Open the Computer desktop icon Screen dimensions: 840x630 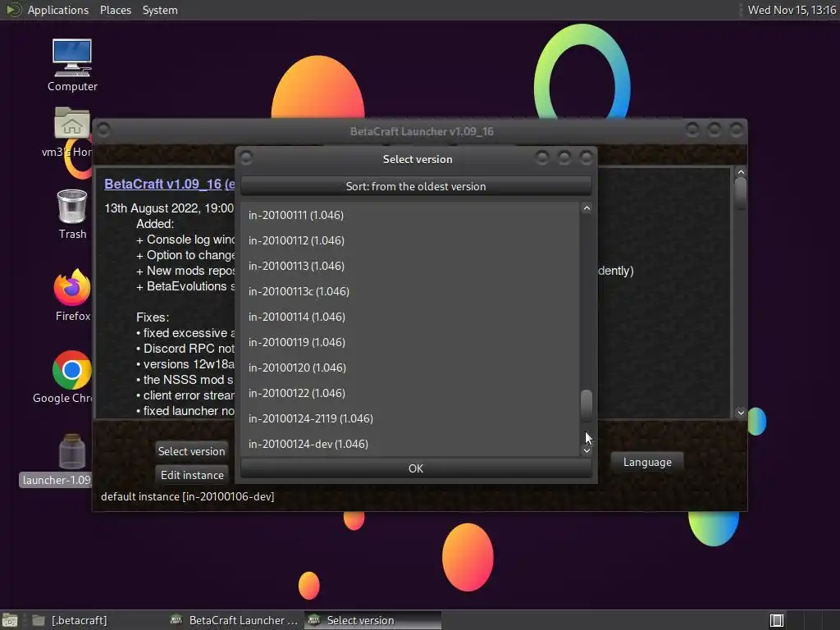point(72,65)
